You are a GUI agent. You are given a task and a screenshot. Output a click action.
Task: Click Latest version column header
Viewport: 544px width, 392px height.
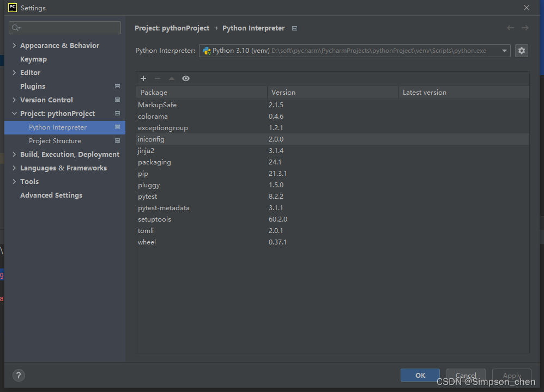pyautogui.click(x=464, y=92)
